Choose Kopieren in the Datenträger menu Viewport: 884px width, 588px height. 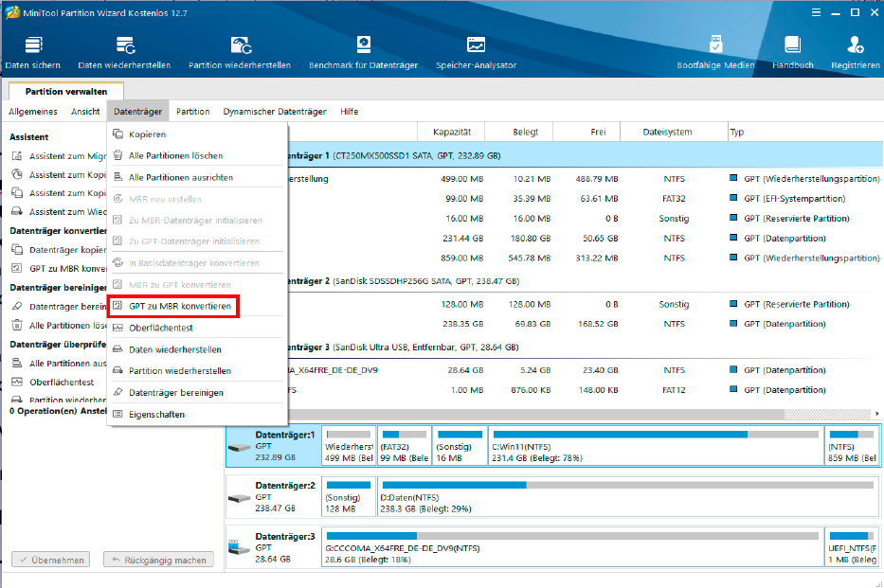coord(197,134)
